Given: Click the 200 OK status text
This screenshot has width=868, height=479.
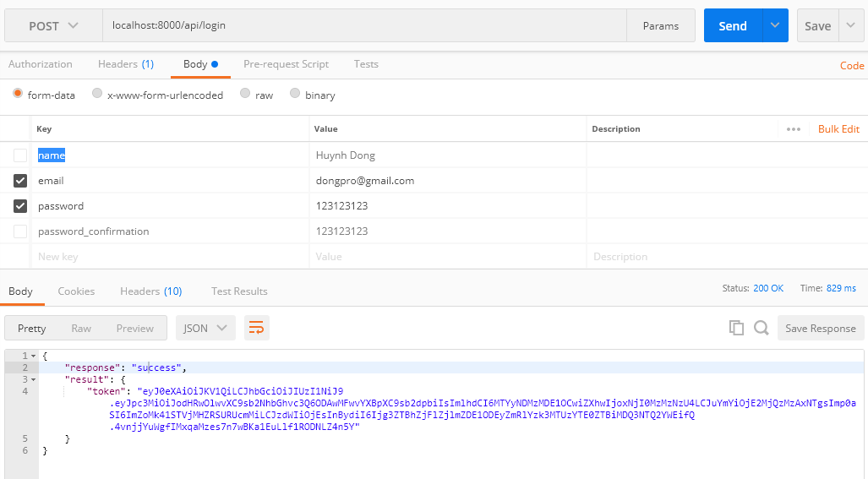Looking at the screenshot, I should [x=768, y=288].
